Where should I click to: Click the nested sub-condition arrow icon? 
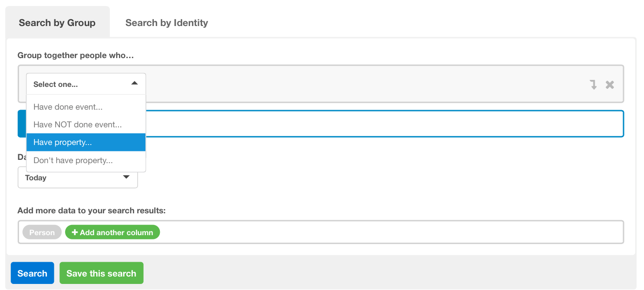click(593, 85)
